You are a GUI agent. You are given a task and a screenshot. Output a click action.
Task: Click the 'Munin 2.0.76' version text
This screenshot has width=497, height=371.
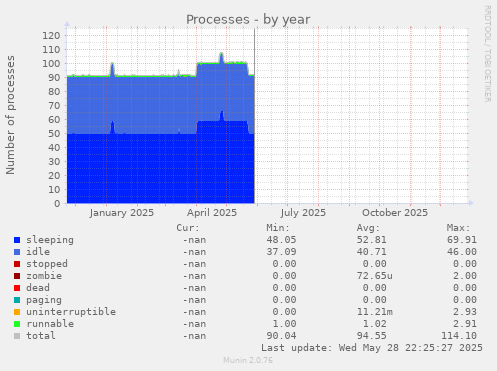point(248,360)
